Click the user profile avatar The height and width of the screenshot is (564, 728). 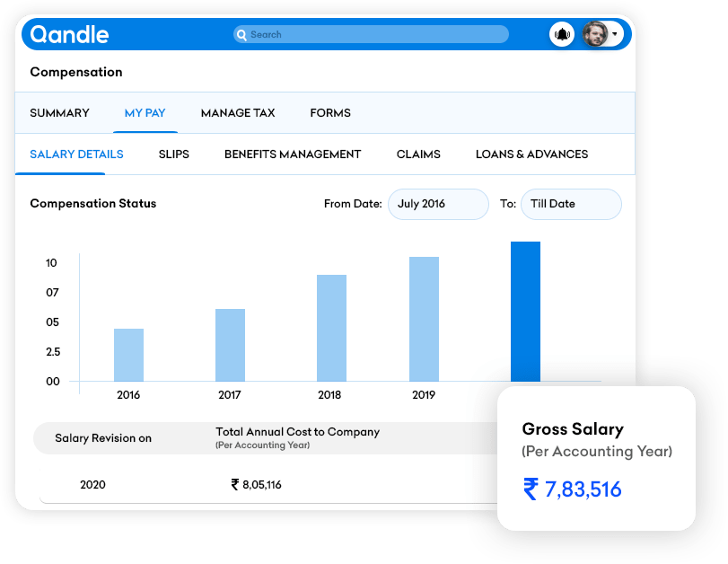click(x=594, y=35)
